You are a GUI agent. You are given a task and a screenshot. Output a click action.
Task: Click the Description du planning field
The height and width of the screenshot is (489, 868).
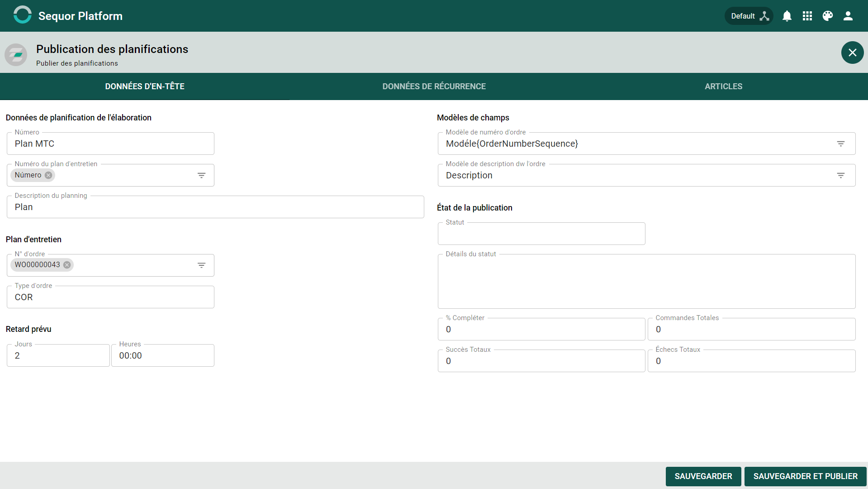click(x=215, y=207)
